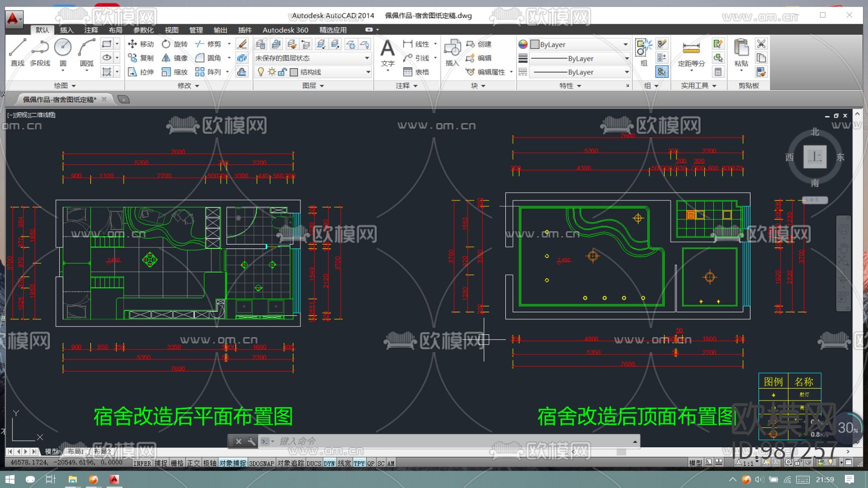Click the 创建 block button
The height and width of the screenshot is (488, 868).
[479, 44]
